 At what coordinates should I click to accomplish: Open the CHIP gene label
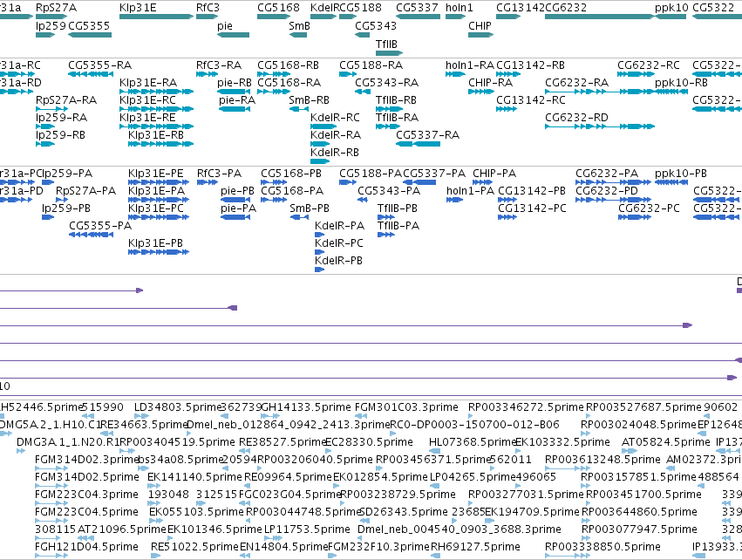pos(480,26)
